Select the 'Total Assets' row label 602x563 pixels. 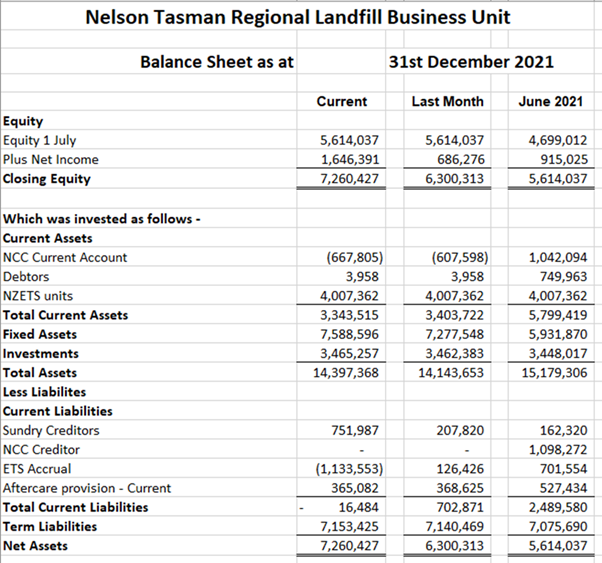(40, 373)
